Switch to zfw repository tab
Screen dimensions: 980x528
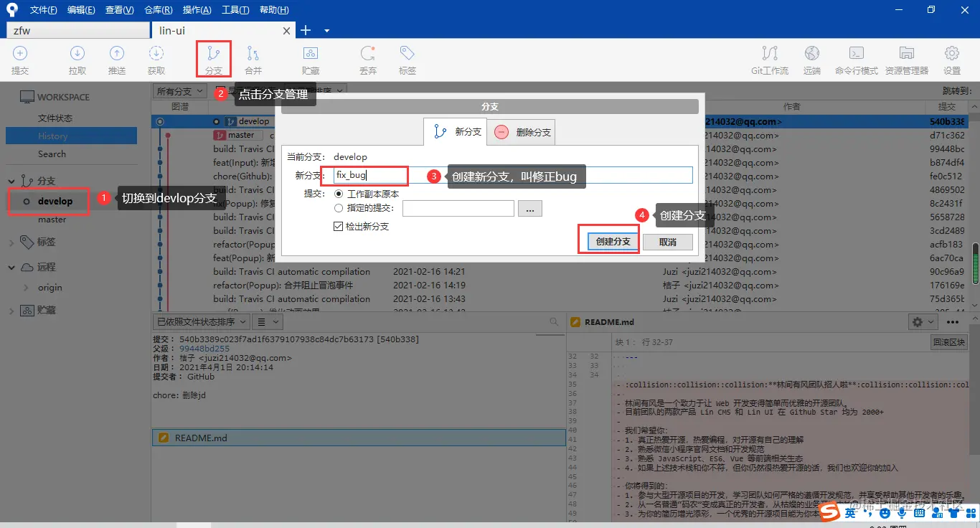(77, 30)
